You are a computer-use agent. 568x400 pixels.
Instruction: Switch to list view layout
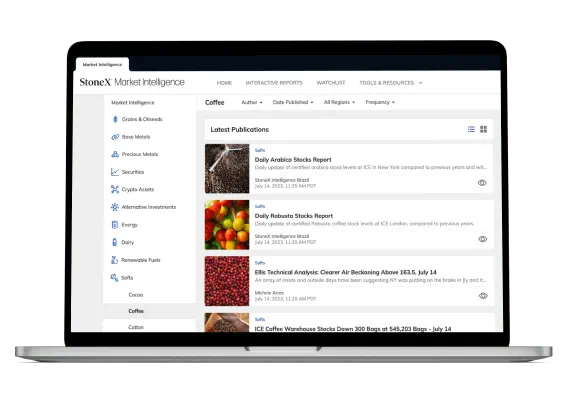(471, 129)
